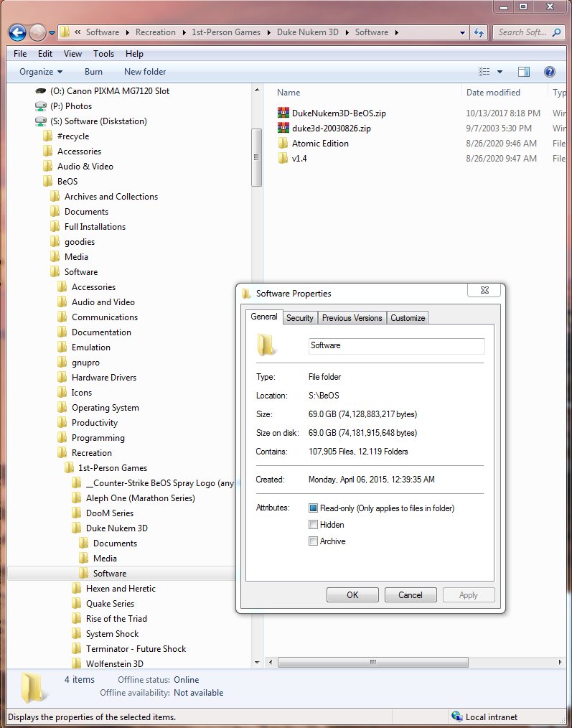Click the OK button in Properties dialog

[352, 594]
